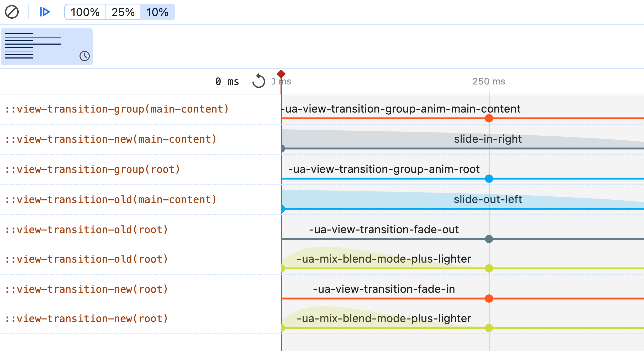The width and height of the screenshot is (644, 351).
Task: Click the slide-out-left animation label
Action: pos(488,199)
